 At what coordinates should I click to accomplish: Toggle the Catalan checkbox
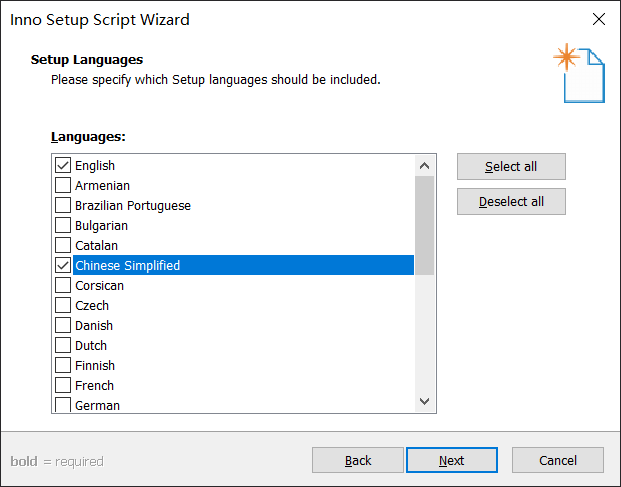[63, 245]
